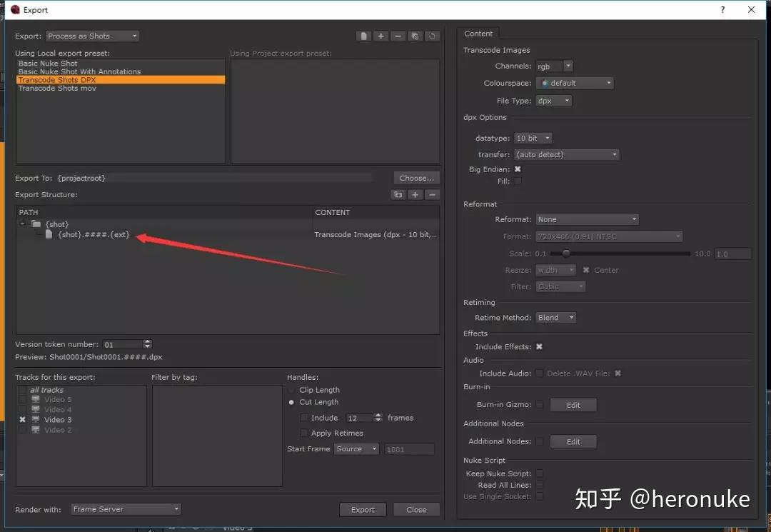This screenshot has height=532, width=771.
Task: Add an entry to Export Structure with plus
Action: coord(415,194)
